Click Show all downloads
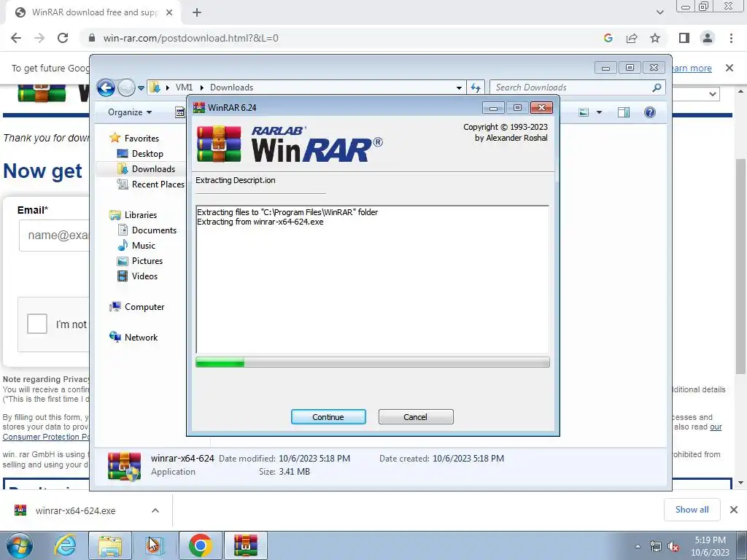747x560 pixels. (692, 510)
